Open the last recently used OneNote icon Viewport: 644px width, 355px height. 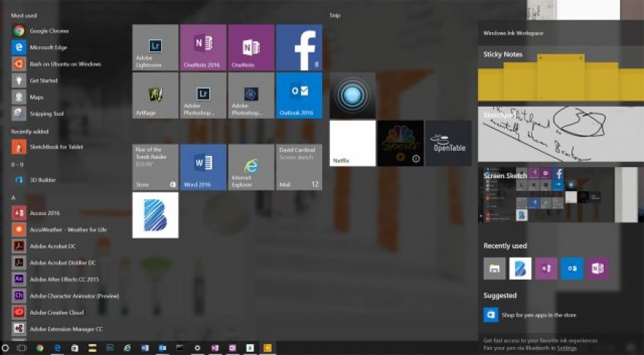coord(598,269)
